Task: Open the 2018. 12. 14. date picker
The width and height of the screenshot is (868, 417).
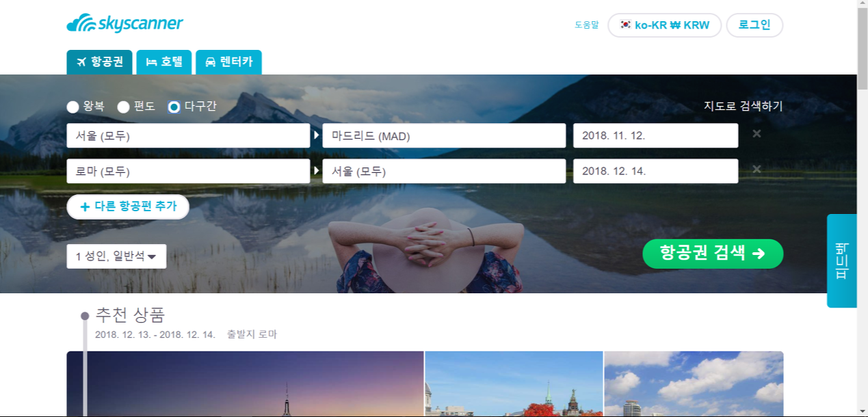Action: 655,171
